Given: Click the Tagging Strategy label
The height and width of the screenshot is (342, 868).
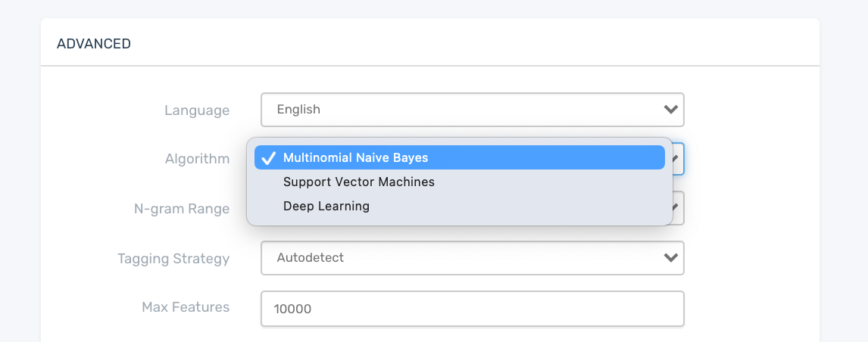Looking at the screenshot, I should click(173, 259).
